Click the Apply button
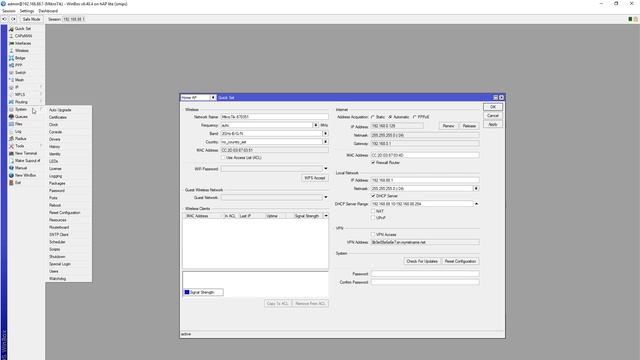The image size is (640, 360). [x=493, y=124]
